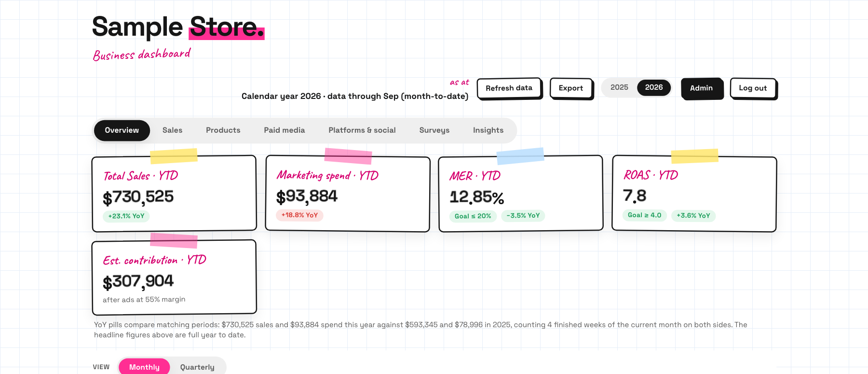Screen dimensions: 868x374
Task: Select the Surveys tab
Action: (434, 130)
